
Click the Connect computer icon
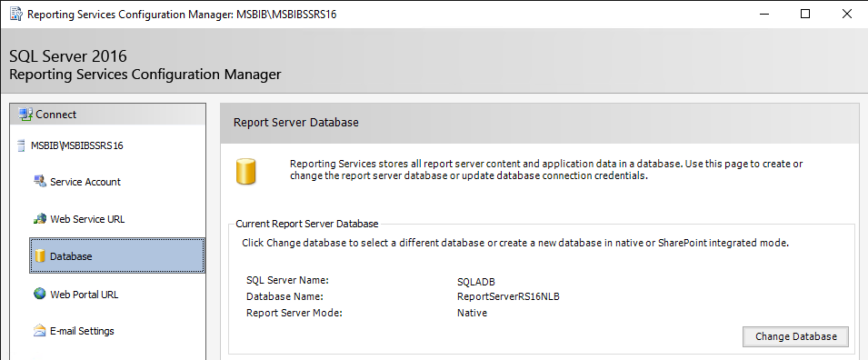[25, 115]
